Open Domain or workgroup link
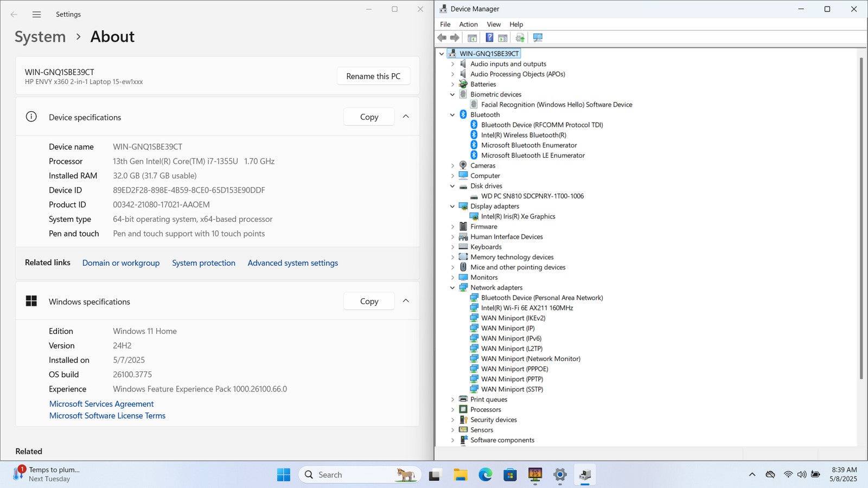Image resolution: width=868 pixels, height=488 pixels. 121,263
